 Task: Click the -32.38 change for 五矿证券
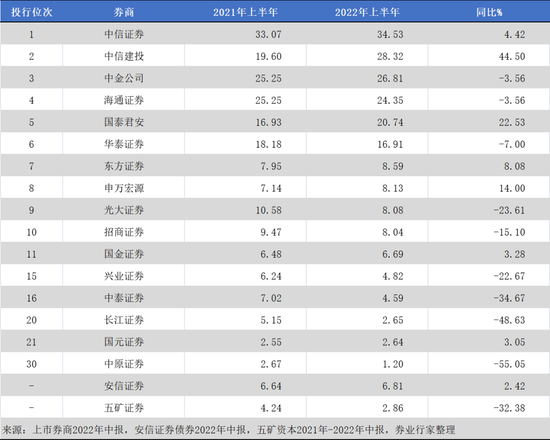[x=509, y=408]
